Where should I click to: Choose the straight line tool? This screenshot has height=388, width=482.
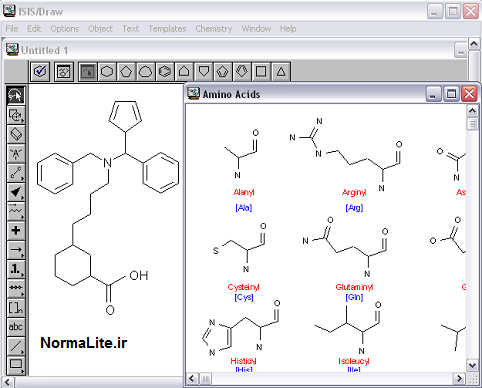coord(15,346)
